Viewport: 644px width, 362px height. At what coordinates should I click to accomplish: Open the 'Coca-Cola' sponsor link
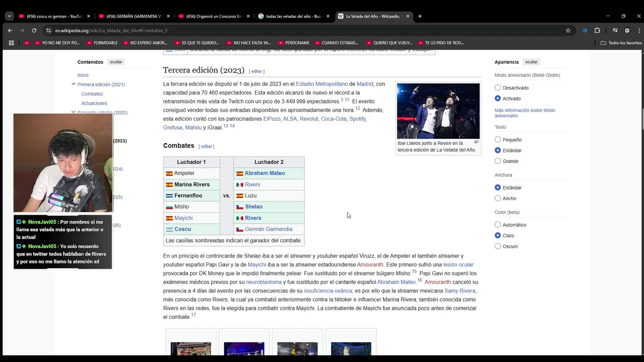[334, 119]
